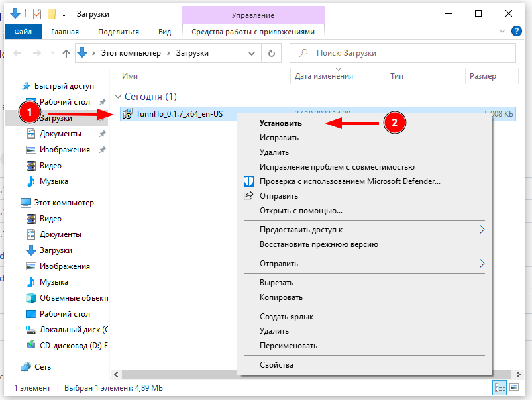Click the up-arrow parent folder navigation button

(66, 54)
